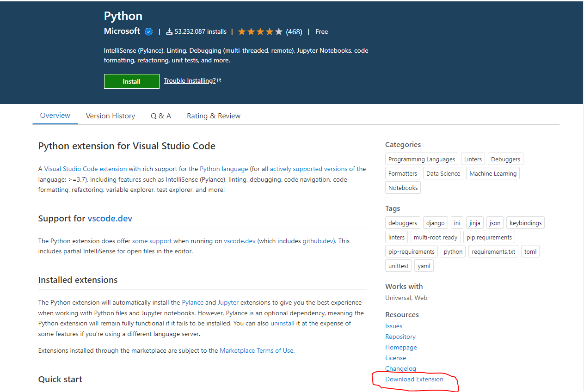Image resolution: width=584 pixels, height=392 pixels.
Task: Click the Python extension title
Action: 123,16
